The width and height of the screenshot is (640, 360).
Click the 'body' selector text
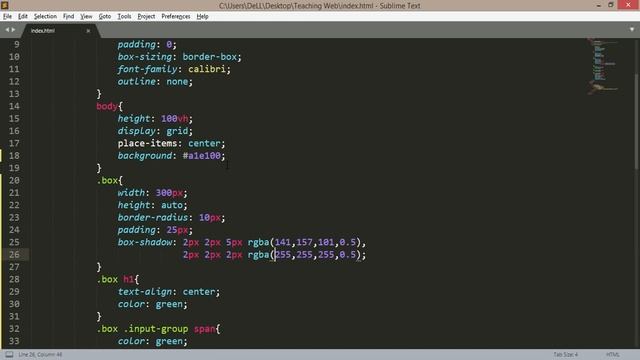(x=107, y=107)
